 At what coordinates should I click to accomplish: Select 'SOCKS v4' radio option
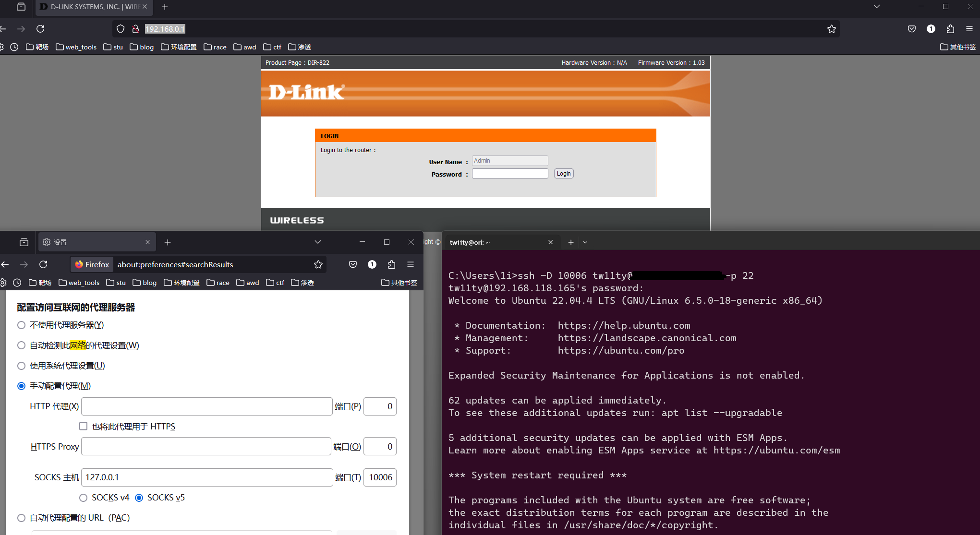[84, 498]
